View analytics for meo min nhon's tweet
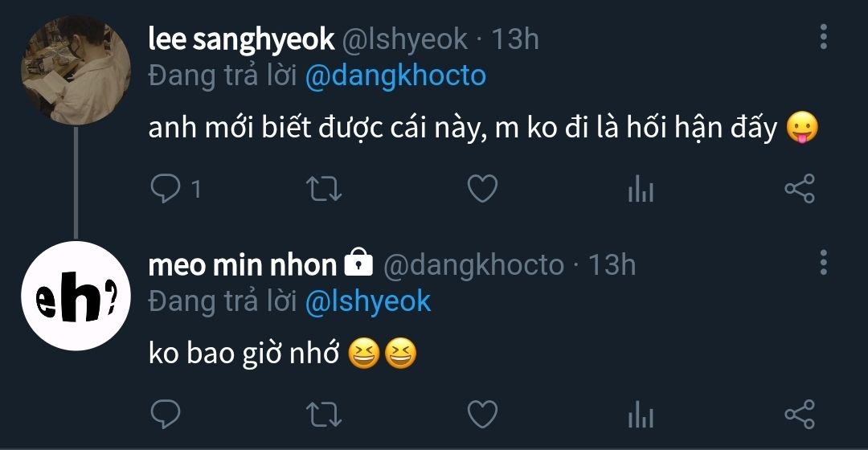868x450 pixels. pyautogui.click(x=641, y=415)
